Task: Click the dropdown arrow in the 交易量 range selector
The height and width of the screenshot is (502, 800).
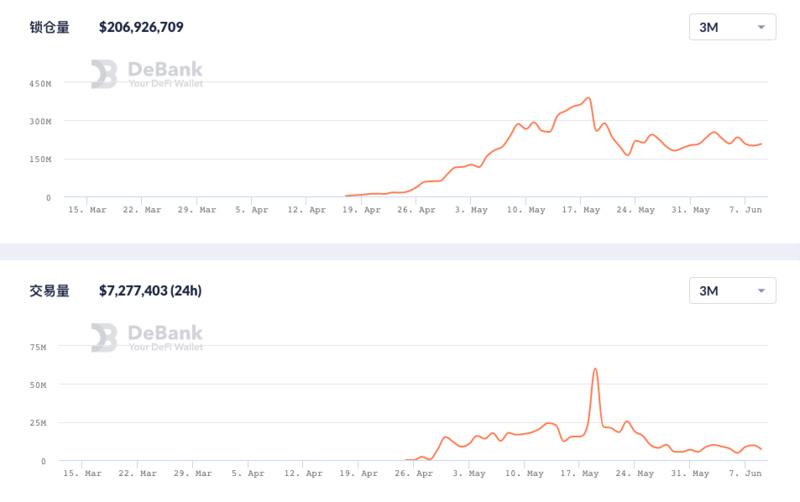Action: (x=762, y=291)
